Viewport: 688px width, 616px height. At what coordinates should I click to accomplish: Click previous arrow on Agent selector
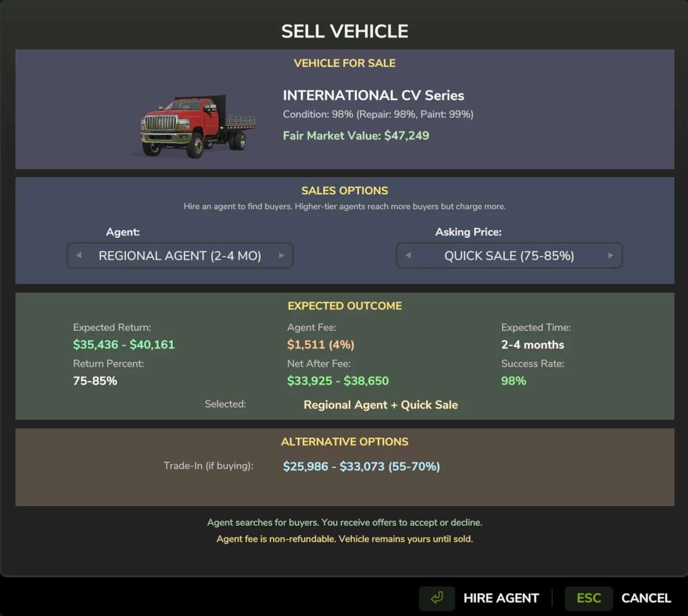pos(78,256)
